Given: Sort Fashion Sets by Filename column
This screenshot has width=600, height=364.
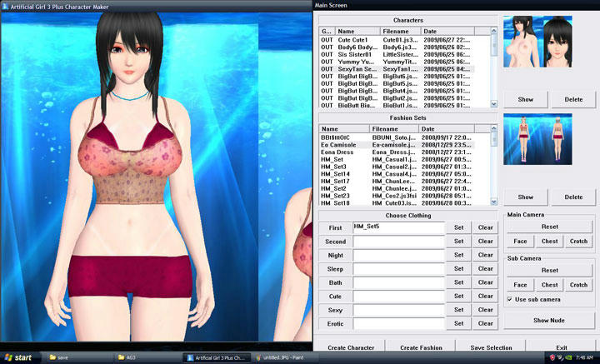Looking at the screenshot, I should (x=393, y=129).
